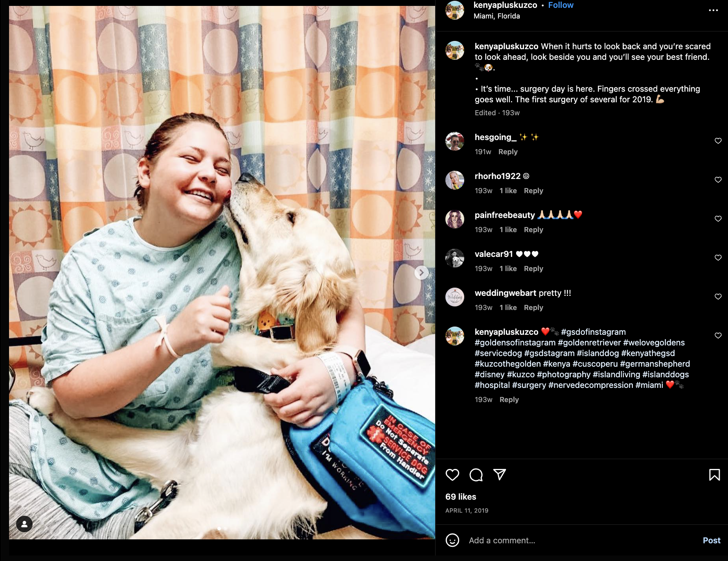Screen dimensions: 728x561
Task: Go to the next photo in carousel
Action: click(x=421, y=272)
